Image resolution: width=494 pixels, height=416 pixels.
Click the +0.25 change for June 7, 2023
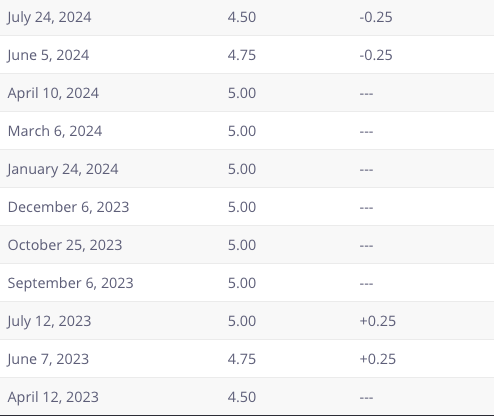[x=378, y=359]
